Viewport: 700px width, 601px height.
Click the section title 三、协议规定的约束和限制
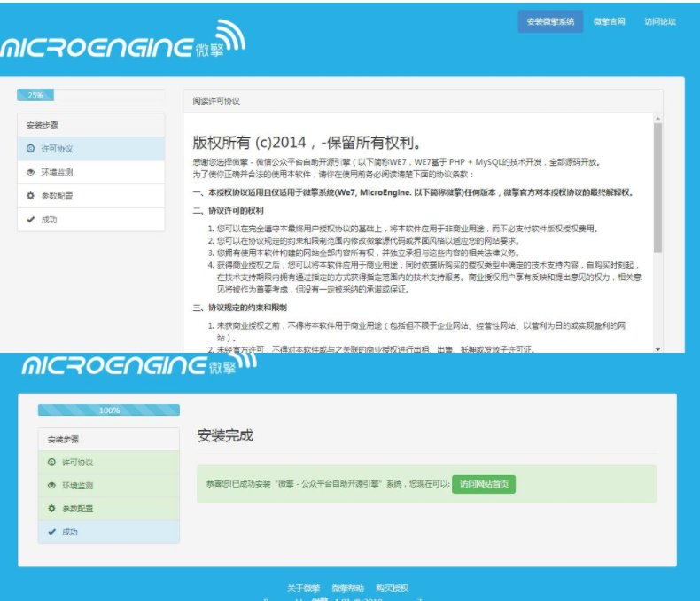pos(240,308)
